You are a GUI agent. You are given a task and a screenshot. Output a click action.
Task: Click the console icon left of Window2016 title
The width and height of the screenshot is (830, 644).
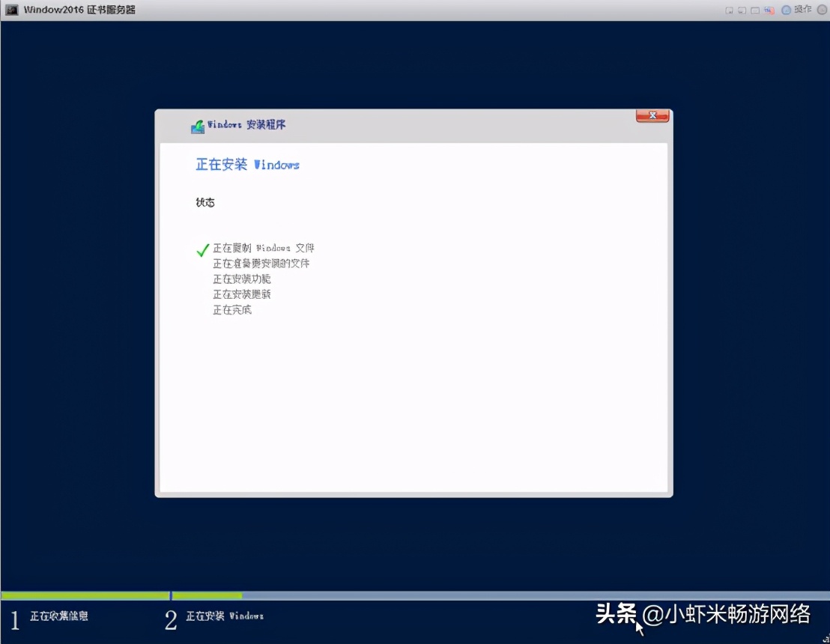click(12, 10)
